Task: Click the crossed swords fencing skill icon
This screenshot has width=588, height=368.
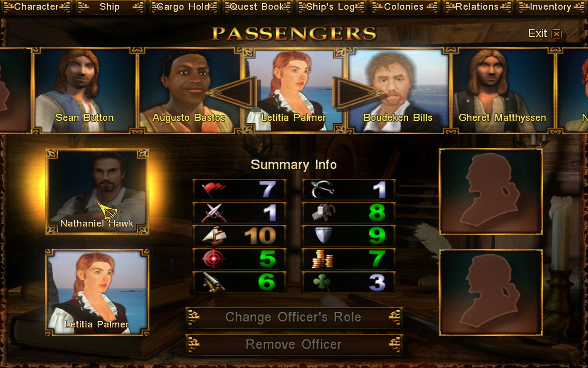Action: point(214,213)
